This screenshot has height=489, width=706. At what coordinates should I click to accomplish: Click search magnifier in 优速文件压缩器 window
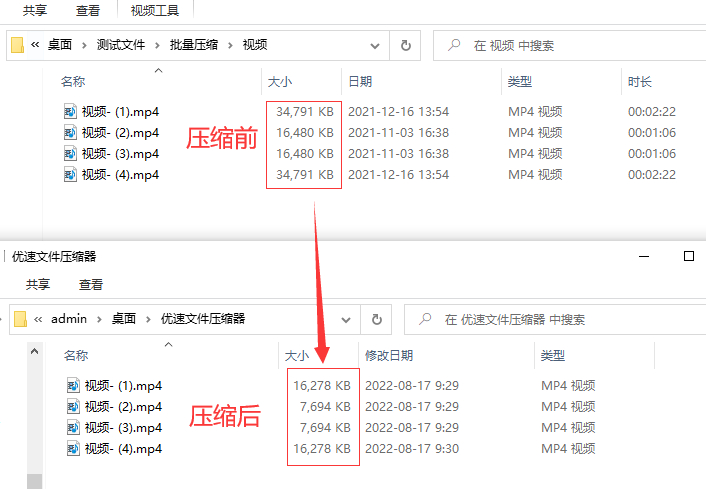425,319
